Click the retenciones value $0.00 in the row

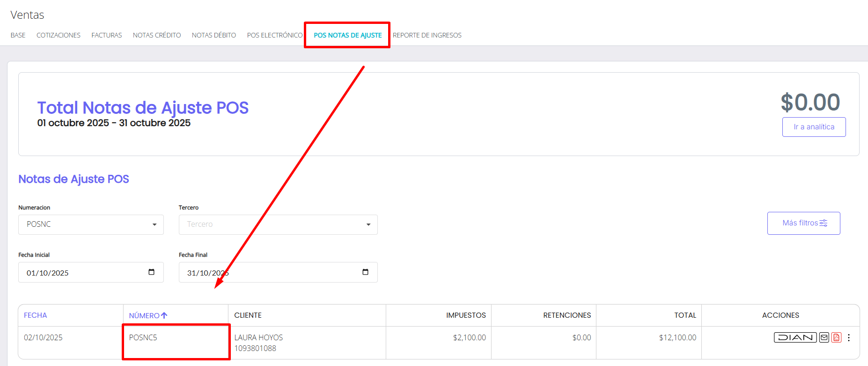581,337
